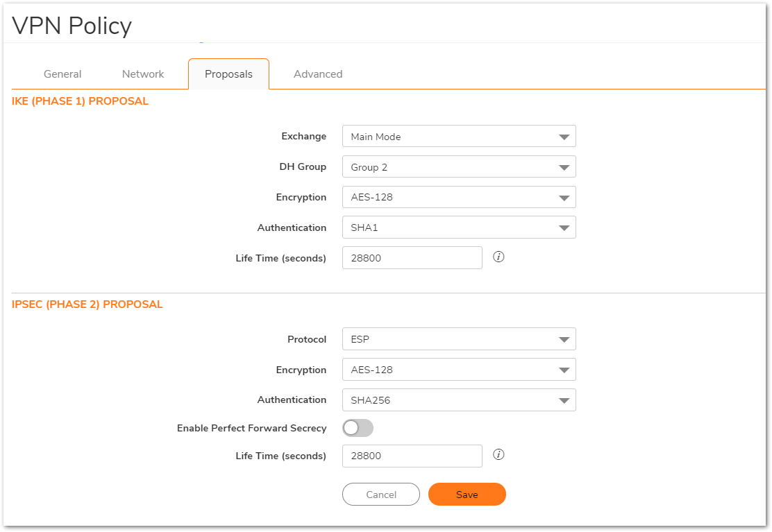
Task: Focus the IPsec Phase 2 Life Time field
Action: [x=412, y=456]
